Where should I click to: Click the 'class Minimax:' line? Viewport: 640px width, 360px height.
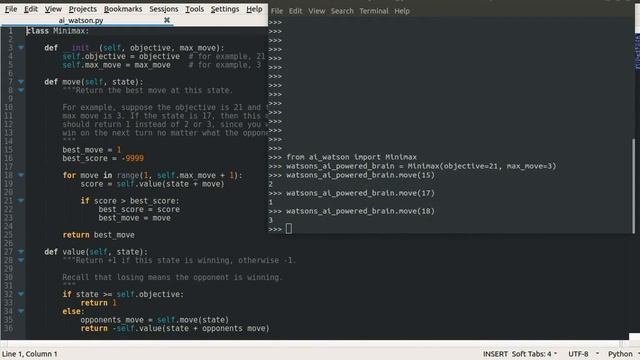tap(58, 31)
